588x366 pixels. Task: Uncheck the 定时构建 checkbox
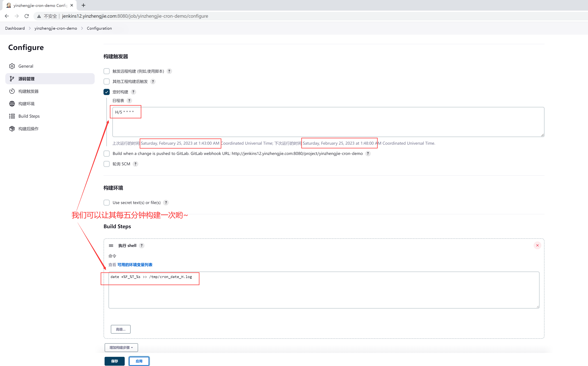point(107,92)
